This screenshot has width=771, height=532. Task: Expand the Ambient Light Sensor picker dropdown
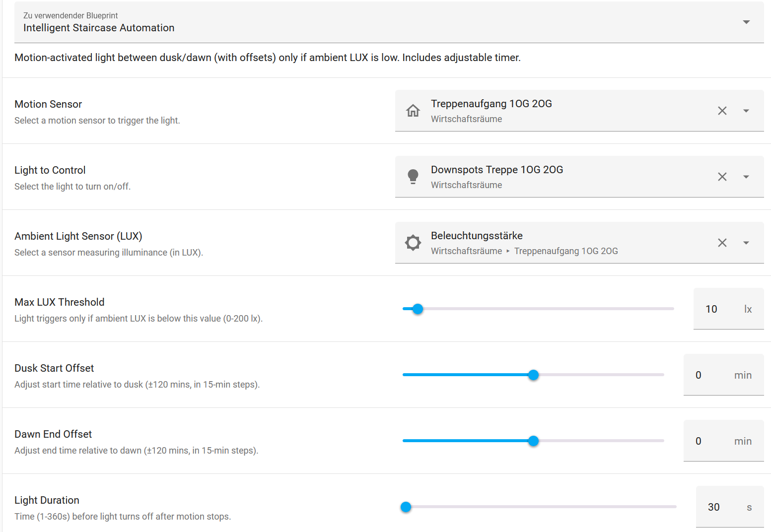tap(746, 243)
